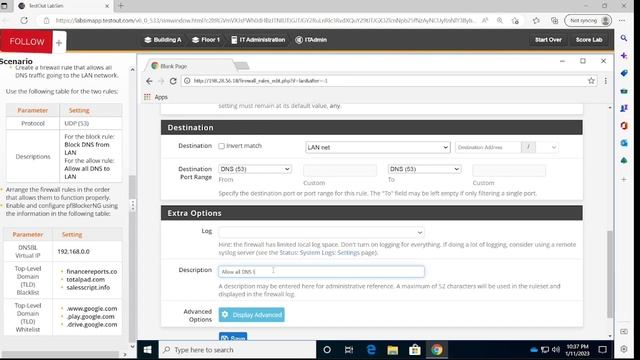Select .www.google.com in the whitelist
The height and width of the screenshot is (360, 640).
[x=91, y=309]
